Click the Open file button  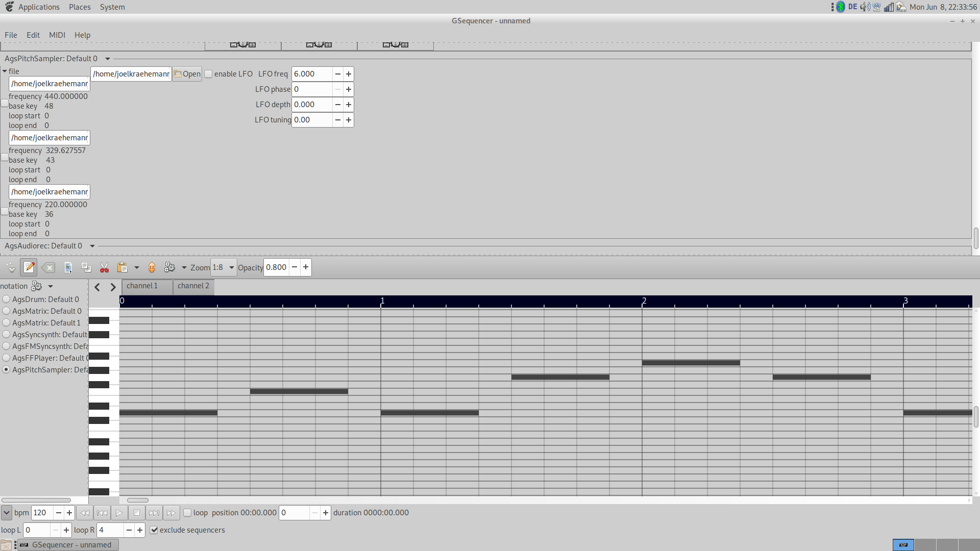(x=187, y=74)
